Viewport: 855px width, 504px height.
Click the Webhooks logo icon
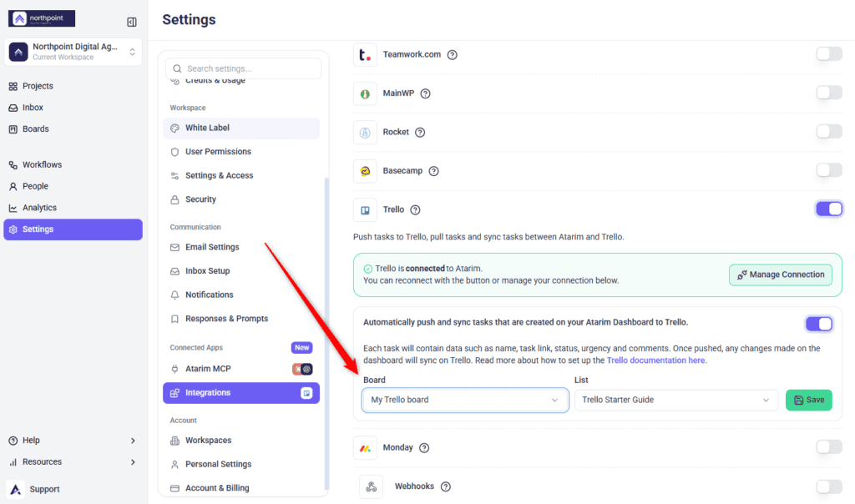[371, 486]
